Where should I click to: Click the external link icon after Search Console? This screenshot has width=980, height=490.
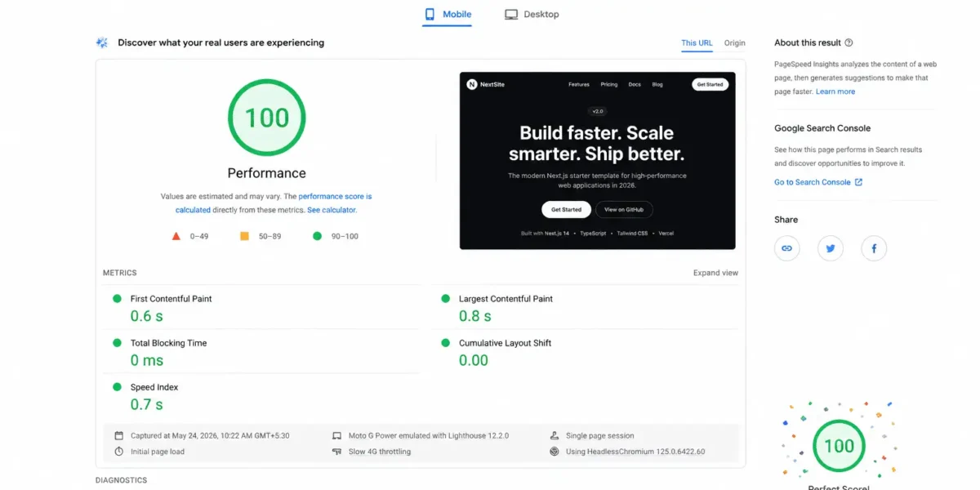pyautogui.click(x=858, y=182)
